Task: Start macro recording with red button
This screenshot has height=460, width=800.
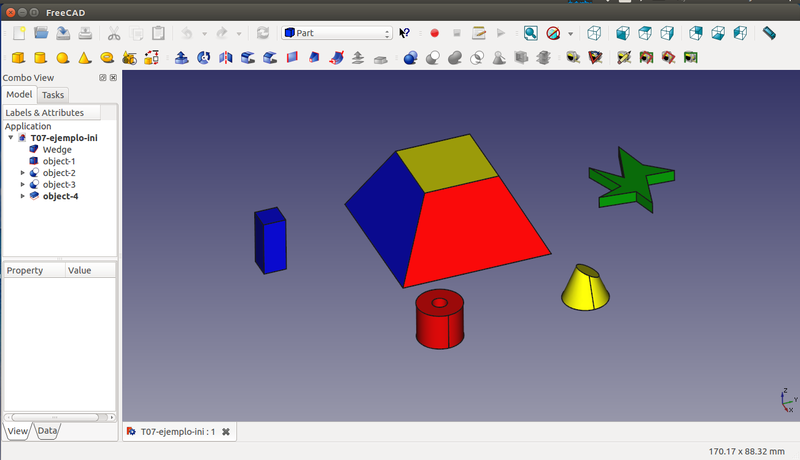Action: tap(434, 33)
